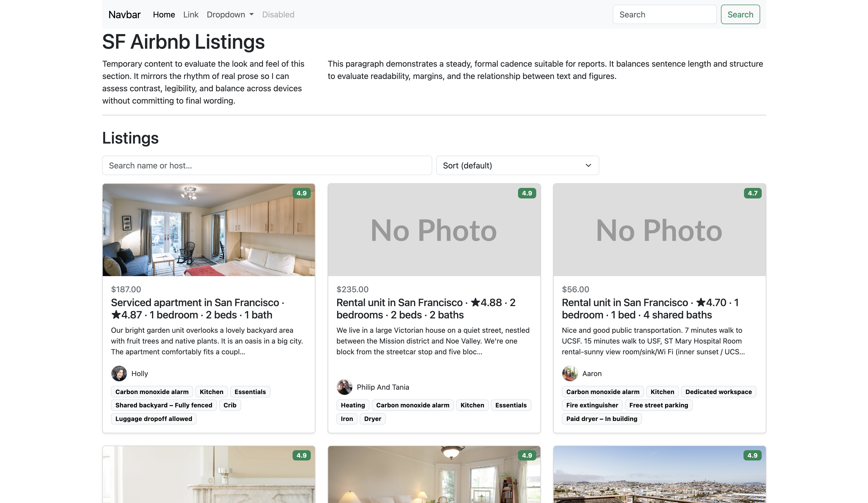868x503 pixels.
Task: Click host Holly's avatar
Action: (119, 373)
